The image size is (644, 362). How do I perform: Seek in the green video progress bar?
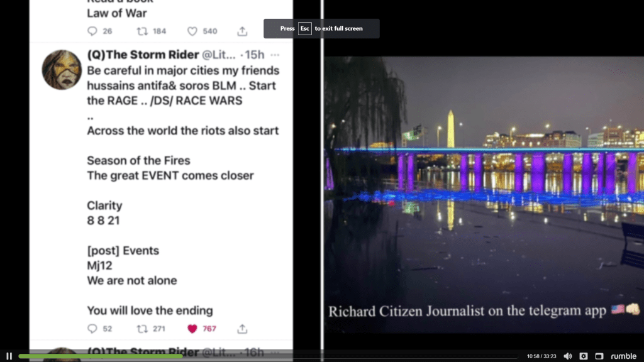point(101,356)
